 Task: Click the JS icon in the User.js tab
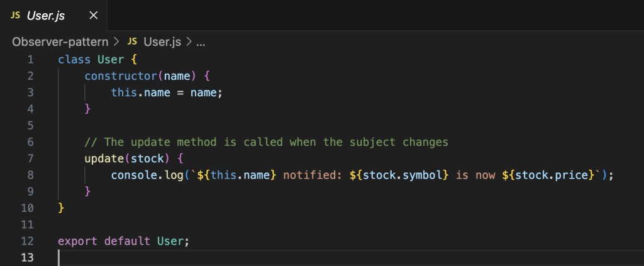point(15,14)
